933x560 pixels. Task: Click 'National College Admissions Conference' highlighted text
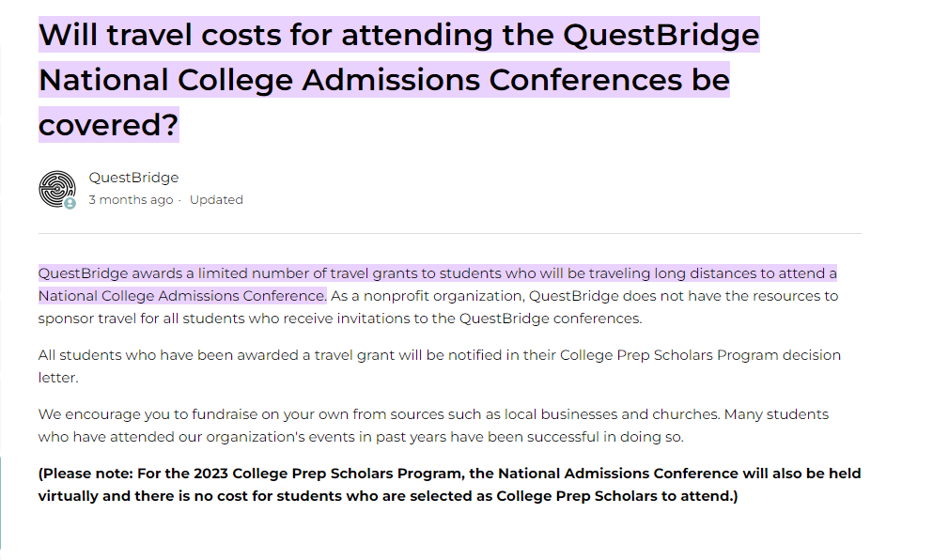(x=182, y=296)
